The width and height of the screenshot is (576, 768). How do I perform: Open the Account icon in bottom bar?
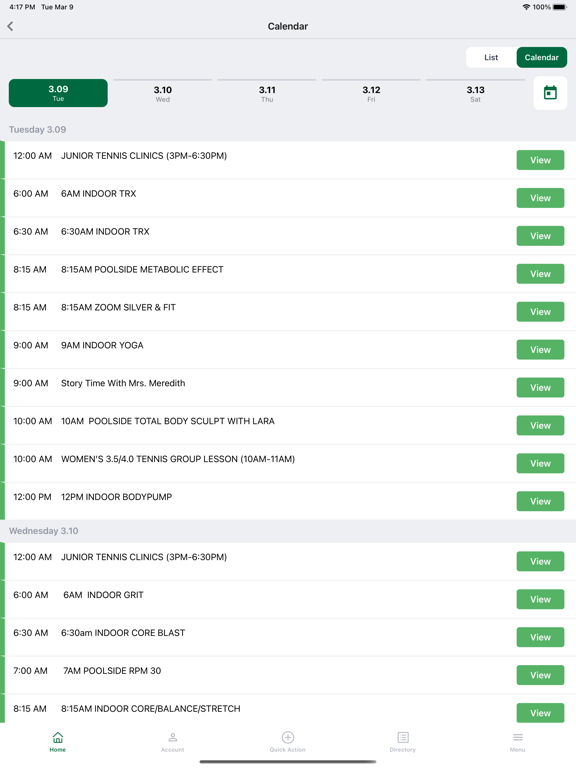[x=172, y=737]
